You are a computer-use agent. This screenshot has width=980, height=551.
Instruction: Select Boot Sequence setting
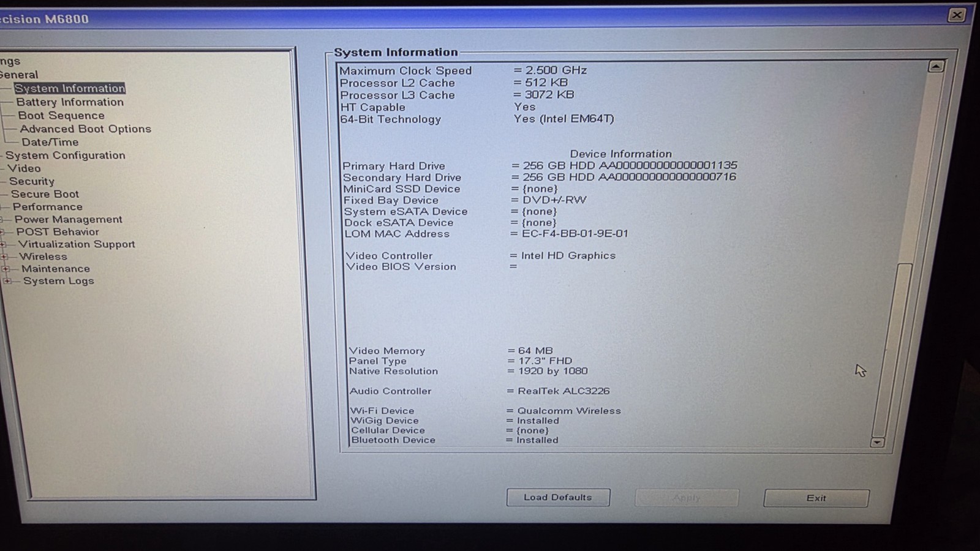pos(61,116)
